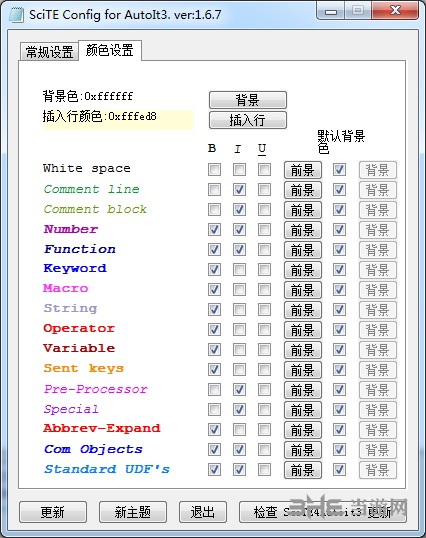Viewport: 426px width, 538px height.
Task: Open 前景 color for Abbrev-Expand
Action: click(x=303, y=430)
